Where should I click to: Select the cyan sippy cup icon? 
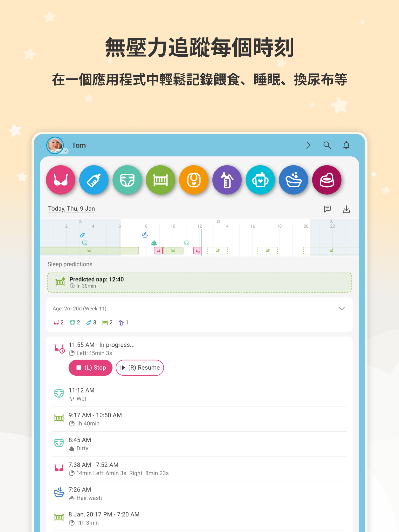tap(260, 180)
